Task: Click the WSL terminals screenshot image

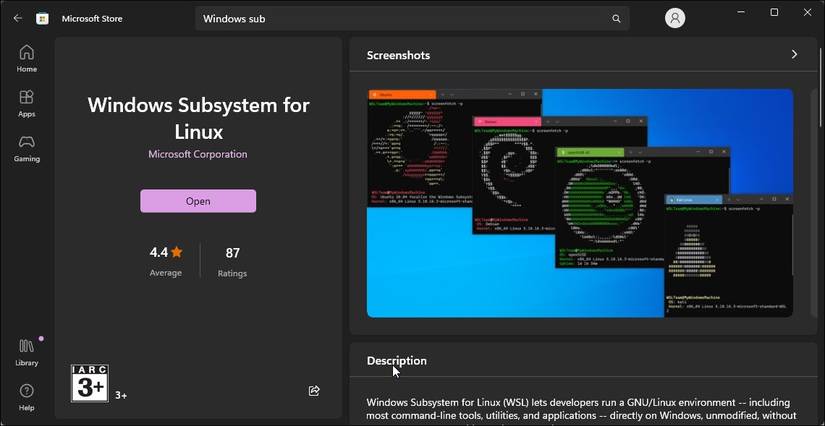Action: [580, 203]
